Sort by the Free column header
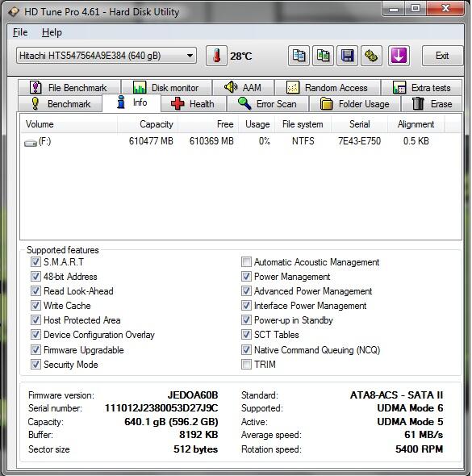Viewport: 472px width, 476px height. (208, 124)
